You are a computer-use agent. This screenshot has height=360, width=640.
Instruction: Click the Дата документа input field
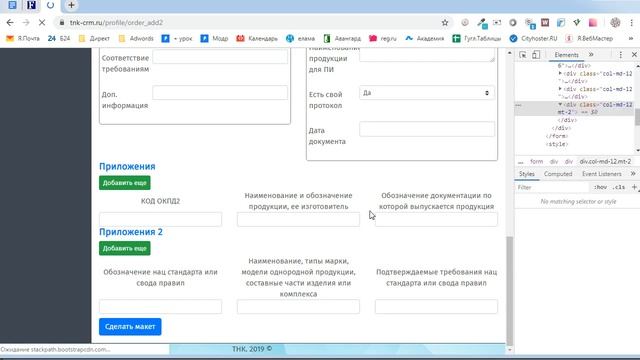[x=427, y=129]
